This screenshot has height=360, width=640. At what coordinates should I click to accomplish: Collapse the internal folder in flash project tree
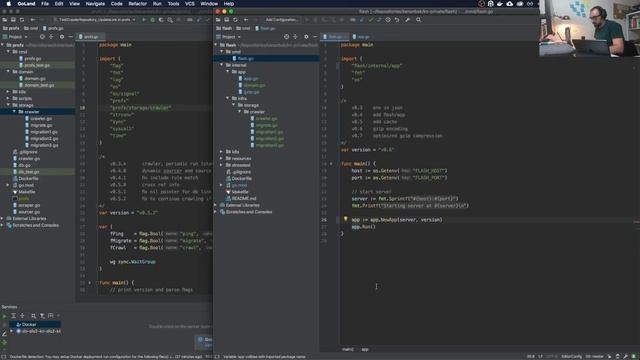(222, 65)
